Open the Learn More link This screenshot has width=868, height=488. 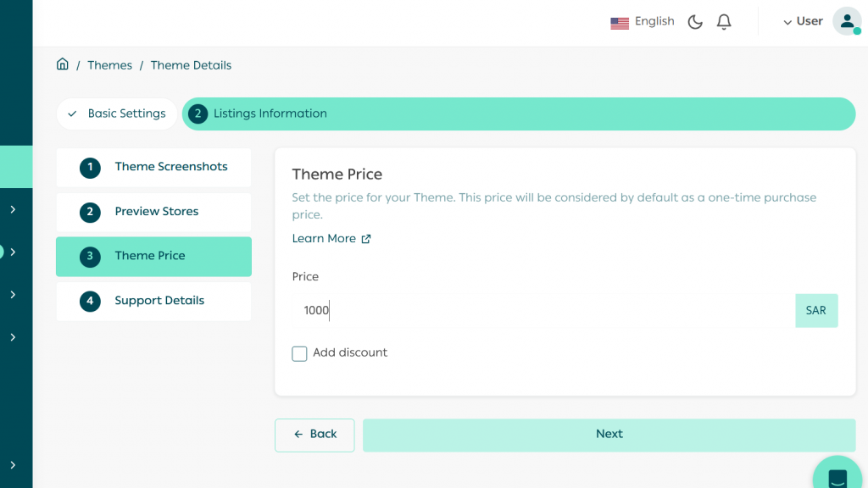tap(324, 239)
